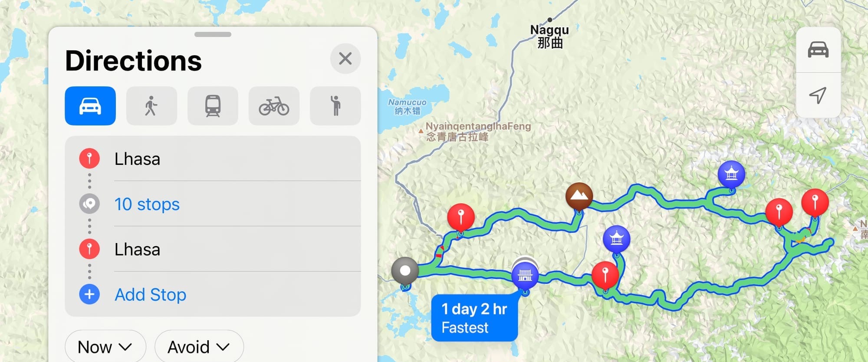The width and height of the screenshot is (868, 362).
Task: Click the panel drag handle bar
Action: [213, 34]
